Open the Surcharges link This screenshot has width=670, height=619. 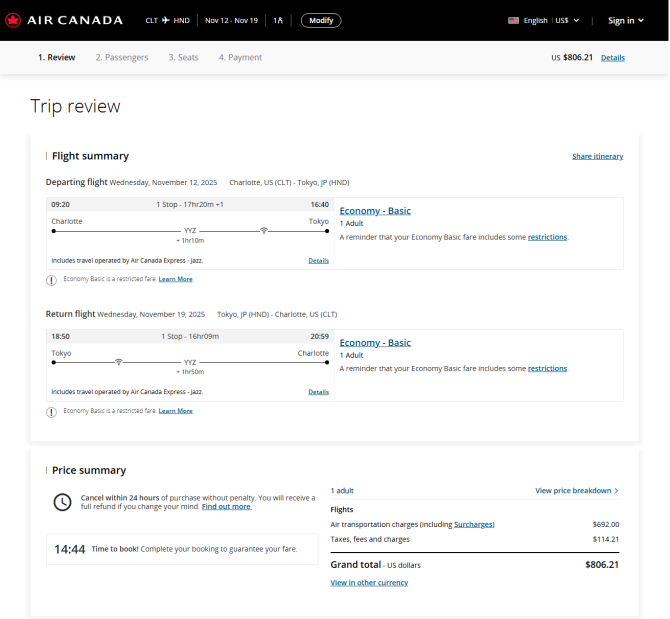pos(473,524)
